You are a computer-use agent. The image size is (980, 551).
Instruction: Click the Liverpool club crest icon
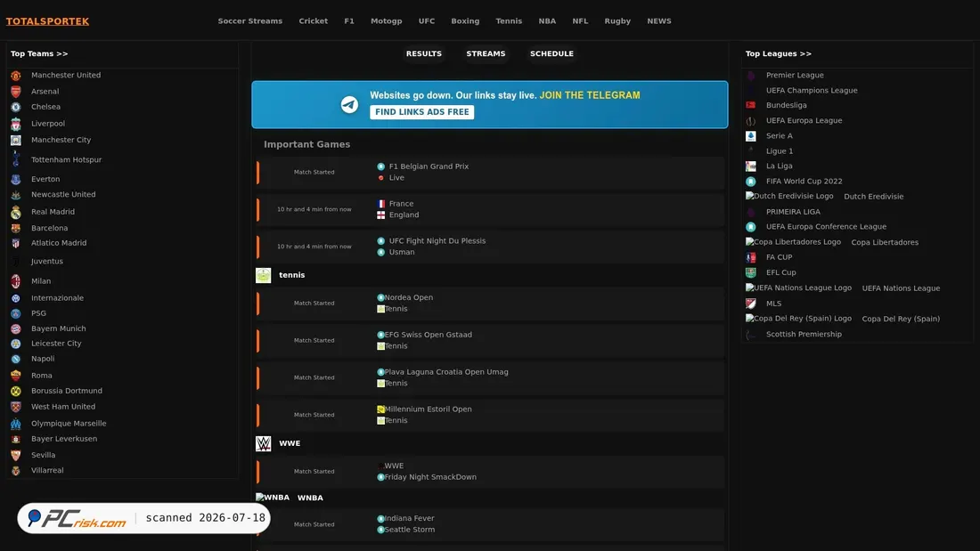point(16,125)
